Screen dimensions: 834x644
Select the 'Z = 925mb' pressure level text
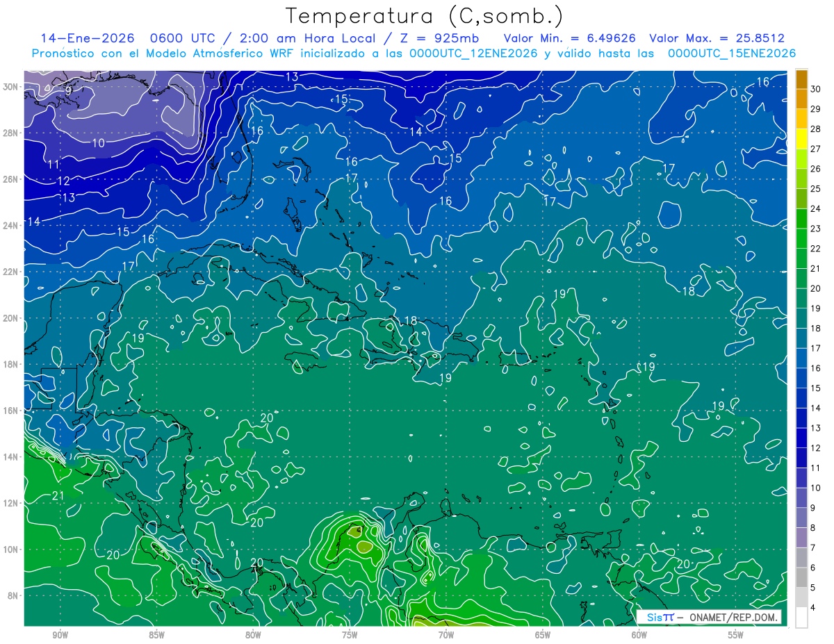tap(440, 38)
